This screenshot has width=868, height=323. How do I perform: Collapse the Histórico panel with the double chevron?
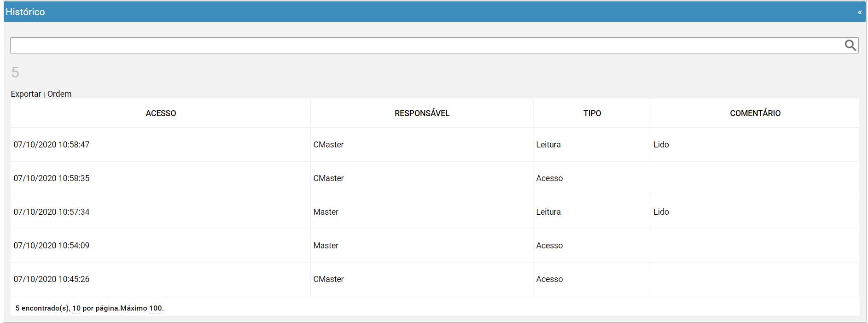859,12
